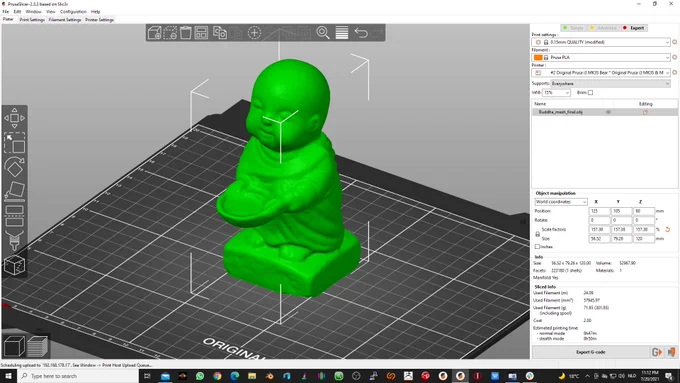The image size is (680, 383).
Task: Click the Export to SD card icon
Action: coord(671,352)
